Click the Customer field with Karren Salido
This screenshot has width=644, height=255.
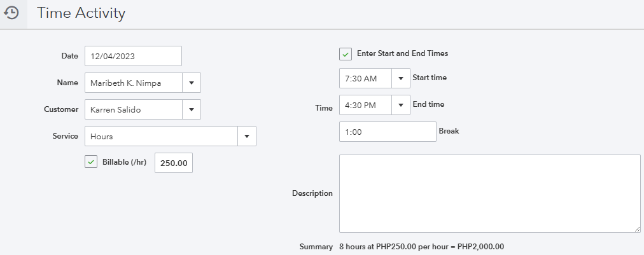coord(134,109)
